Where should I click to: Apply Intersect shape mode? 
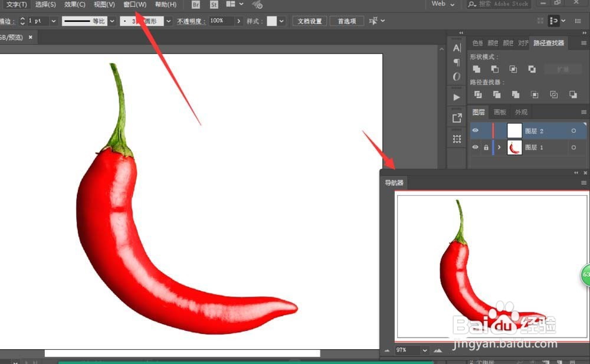click(513, 69)
